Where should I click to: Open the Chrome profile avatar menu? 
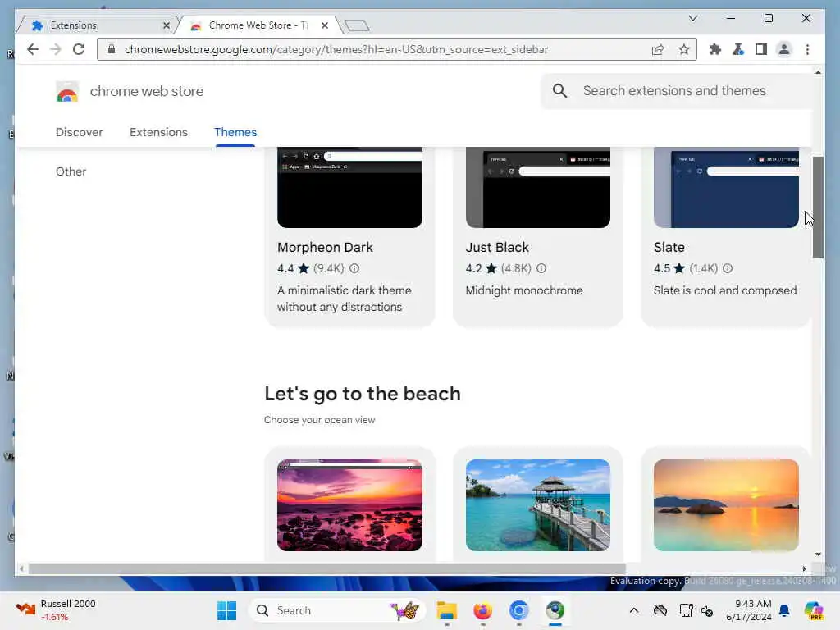[783, 49]
